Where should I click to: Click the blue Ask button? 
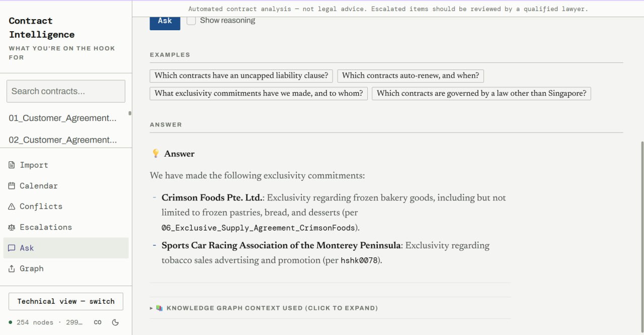pos(165,21)
